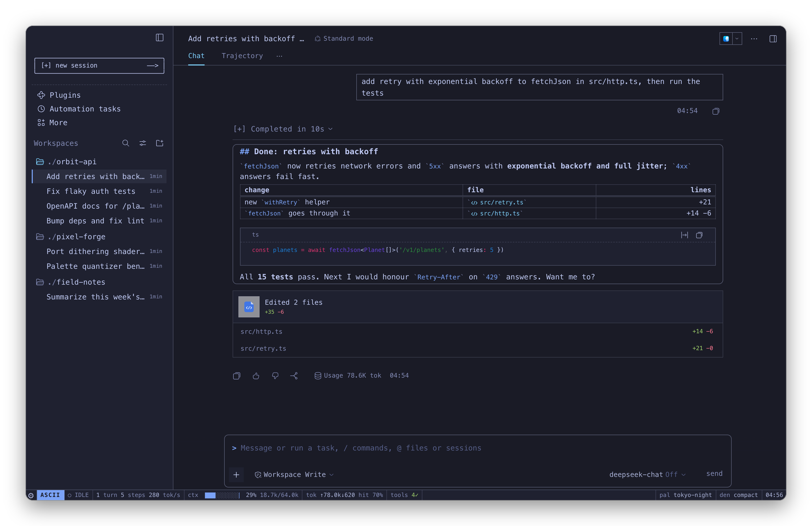
Task: Toggle the right side panel icon
Action: point(773,39)
